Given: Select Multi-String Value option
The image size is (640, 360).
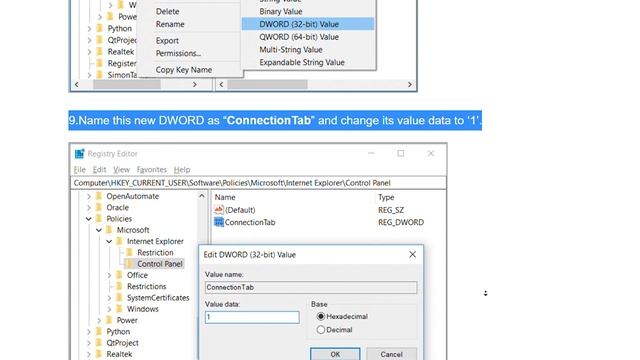Looking at the screenshot, I should tap(291, 49).
